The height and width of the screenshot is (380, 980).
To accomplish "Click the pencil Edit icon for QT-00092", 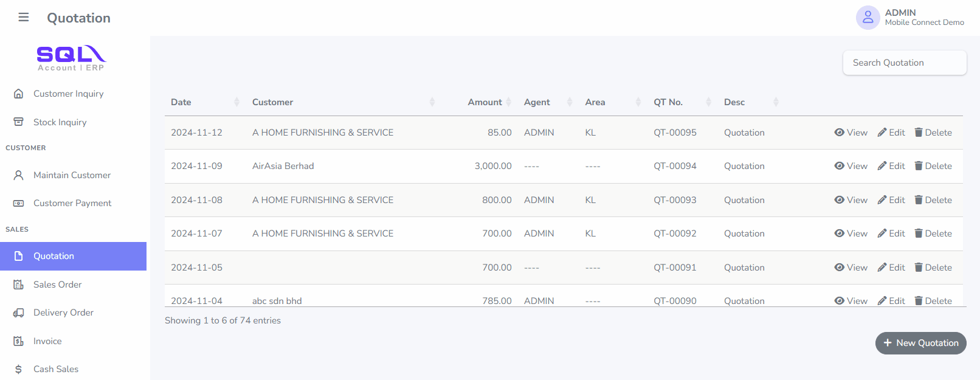I will point(882,233).
